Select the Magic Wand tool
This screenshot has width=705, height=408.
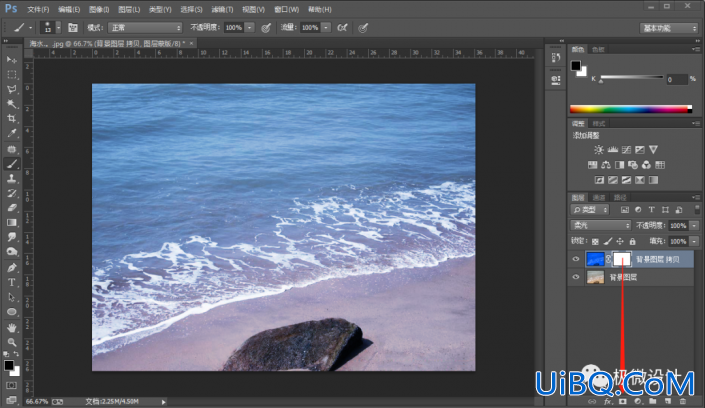pos(12,104)
